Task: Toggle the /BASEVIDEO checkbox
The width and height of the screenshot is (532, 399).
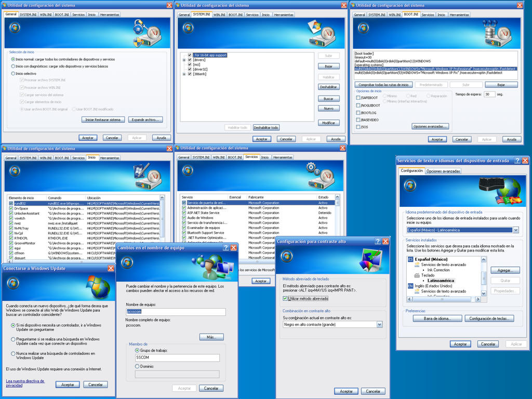Action: [358, 120]
